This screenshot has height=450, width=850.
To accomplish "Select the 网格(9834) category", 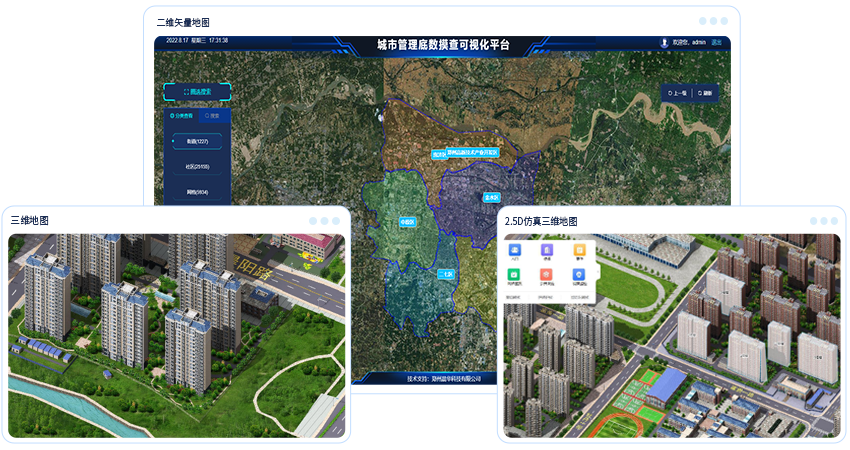I will tap(197, 191).
